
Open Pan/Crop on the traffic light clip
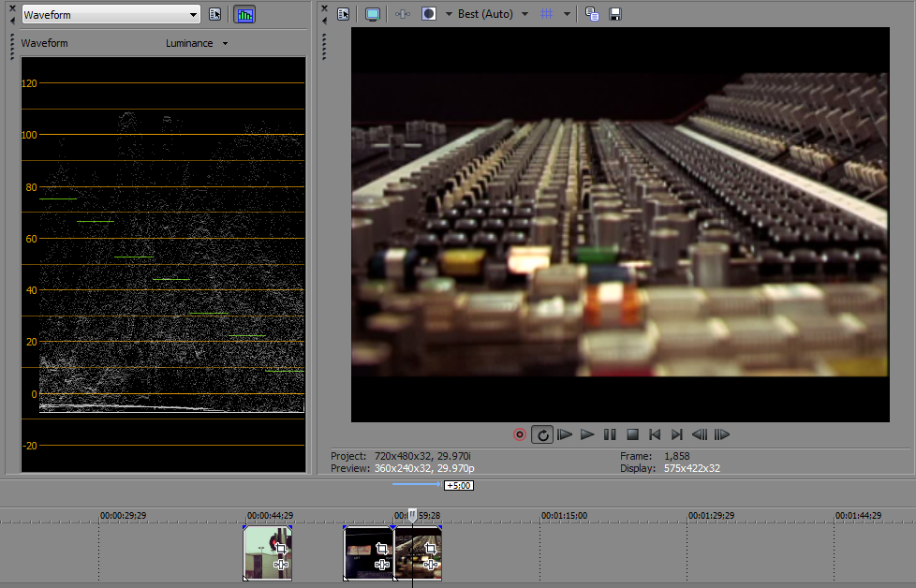[x=281, y=549]
